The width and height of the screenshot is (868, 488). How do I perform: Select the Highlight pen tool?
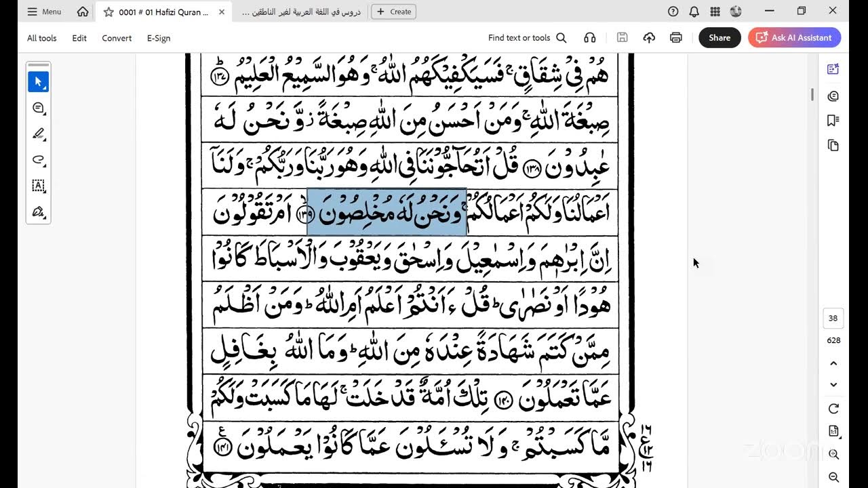(38, 134)
